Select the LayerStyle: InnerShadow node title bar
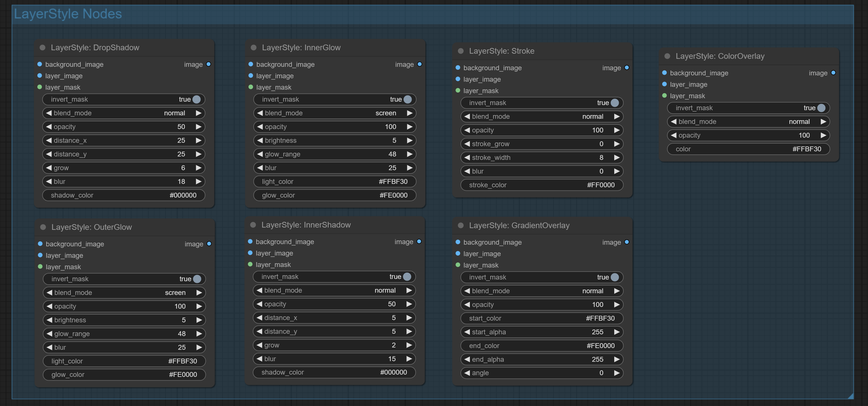868x406 pixels. (306, 225)
